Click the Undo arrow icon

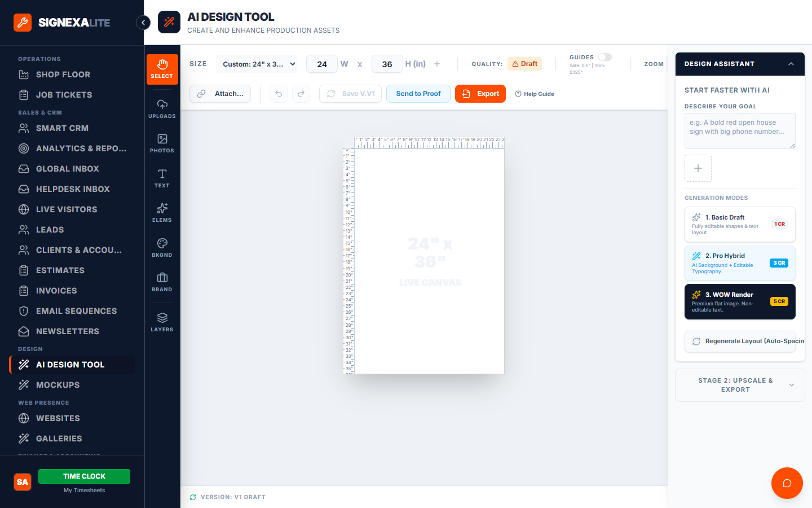[x=278, y=93]
